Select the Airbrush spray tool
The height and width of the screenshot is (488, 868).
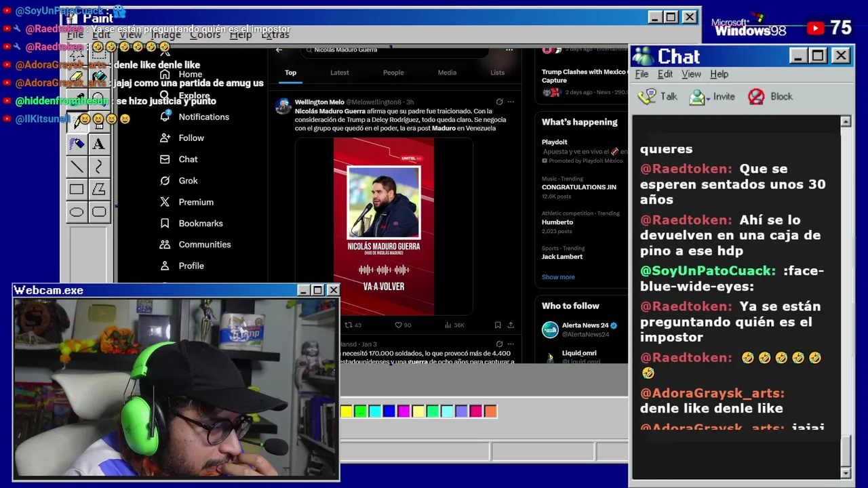coord(77,144)
